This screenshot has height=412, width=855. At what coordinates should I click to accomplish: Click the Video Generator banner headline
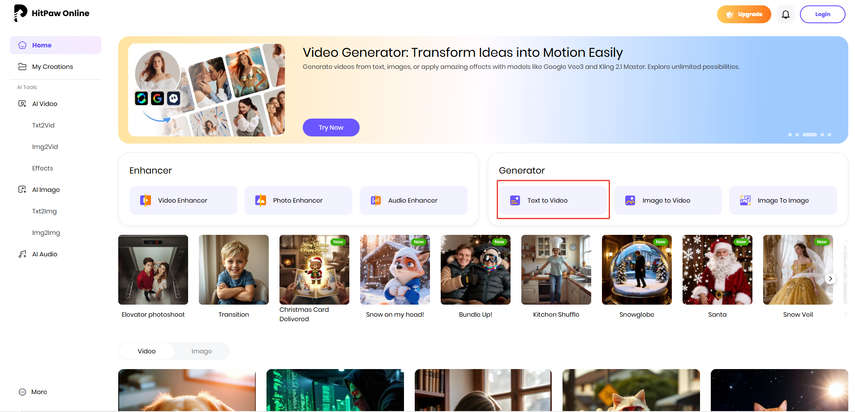(x=462, y=53)
